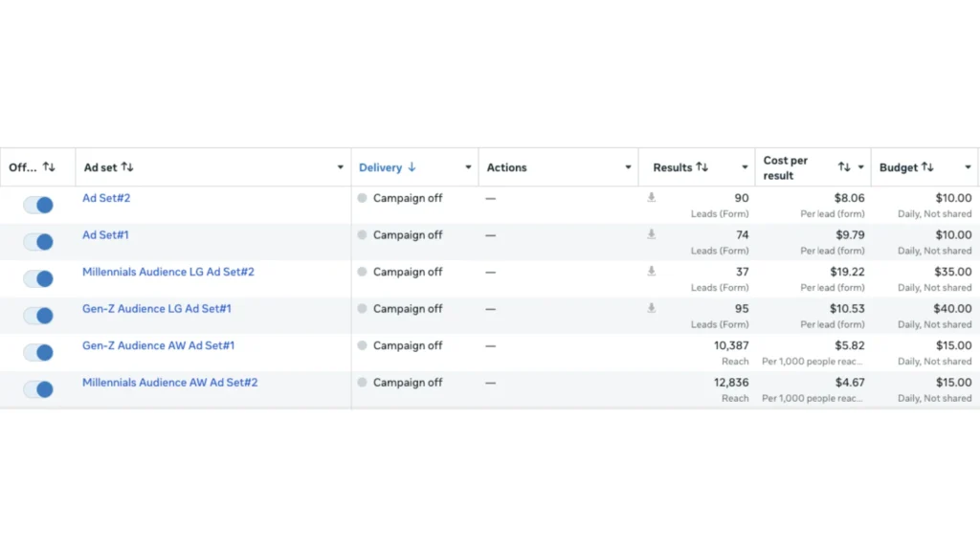Image resolution: width=980 pixels, height=551 pixels.
Task: Disable Millennials Audience LG Ad Set#2 switch
Action: [x=38, y=278]
